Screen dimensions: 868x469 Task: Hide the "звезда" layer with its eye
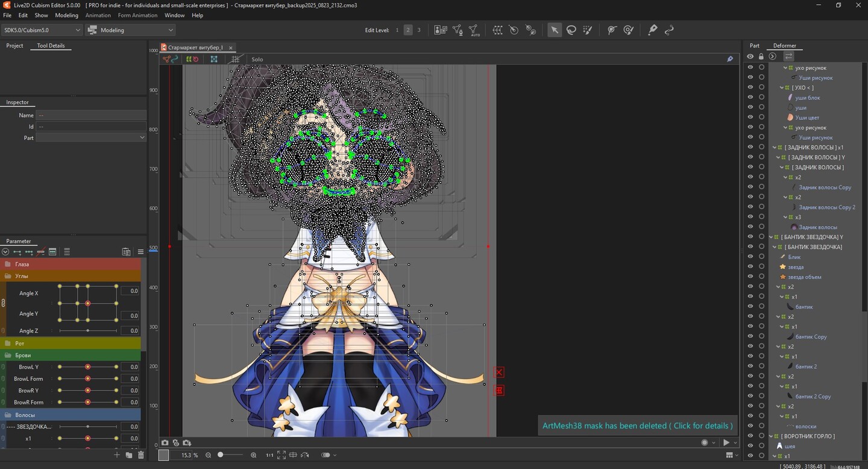pos(750,267)
